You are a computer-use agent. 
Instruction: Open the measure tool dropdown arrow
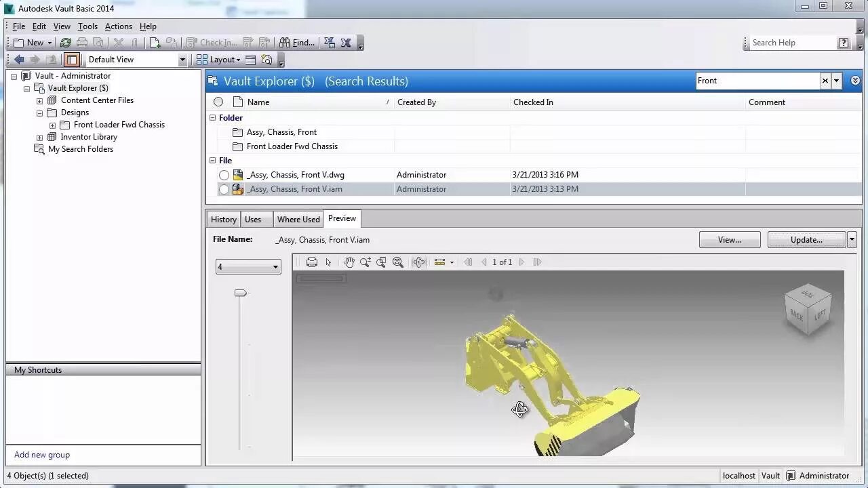tap(452, 262)
